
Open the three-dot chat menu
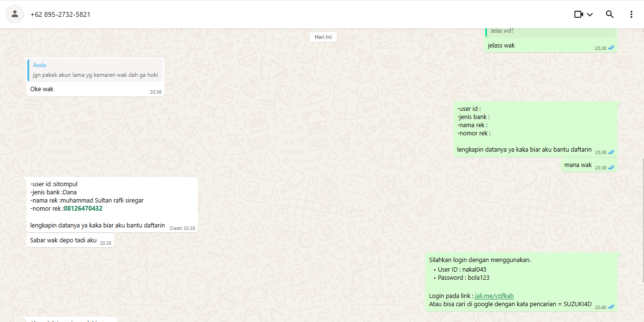tap(632, 14)
